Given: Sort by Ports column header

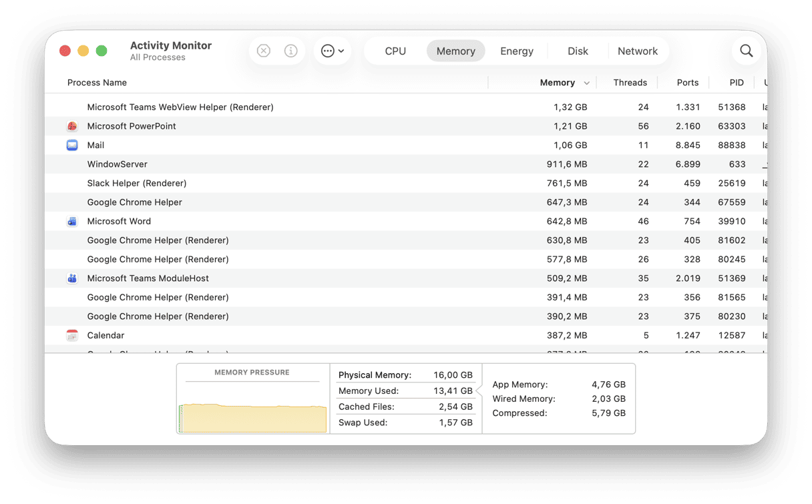Looking at the screenshot, I should tap(688, 83).
